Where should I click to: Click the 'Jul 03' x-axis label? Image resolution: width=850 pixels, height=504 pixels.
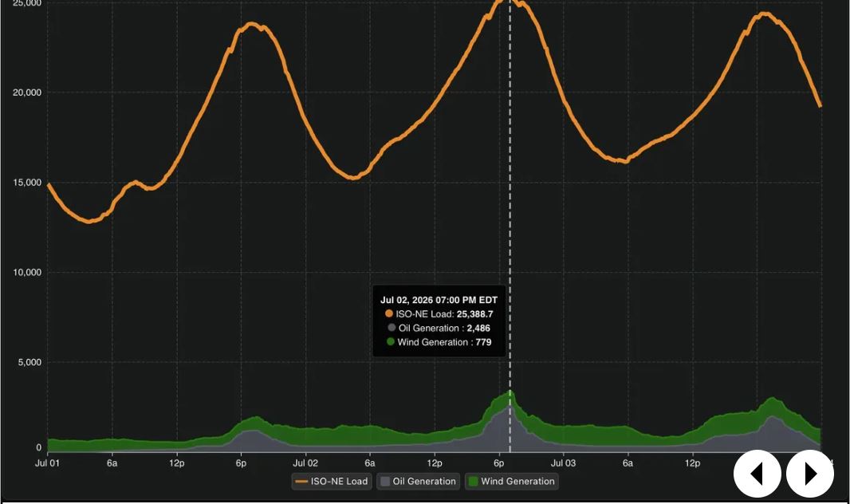pos(563,463)
